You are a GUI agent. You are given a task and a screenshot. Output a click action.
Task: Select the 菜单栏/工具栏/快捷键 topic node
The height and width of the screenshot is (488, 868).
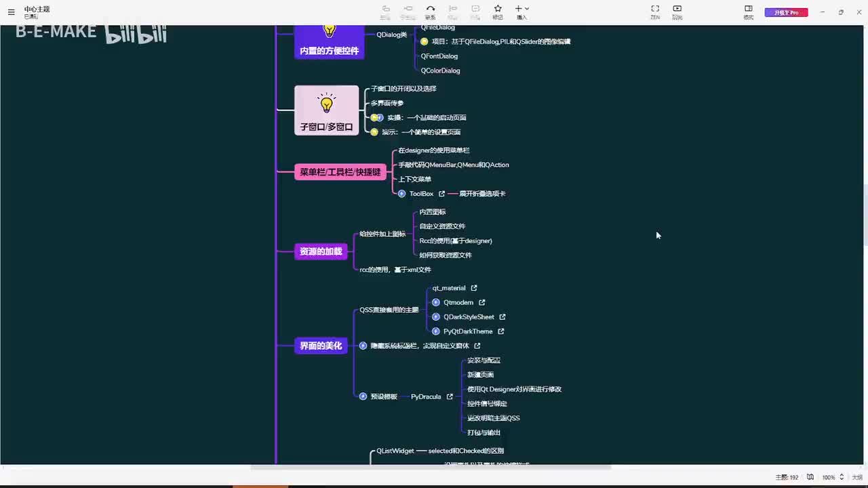click(x=340, y=172)
